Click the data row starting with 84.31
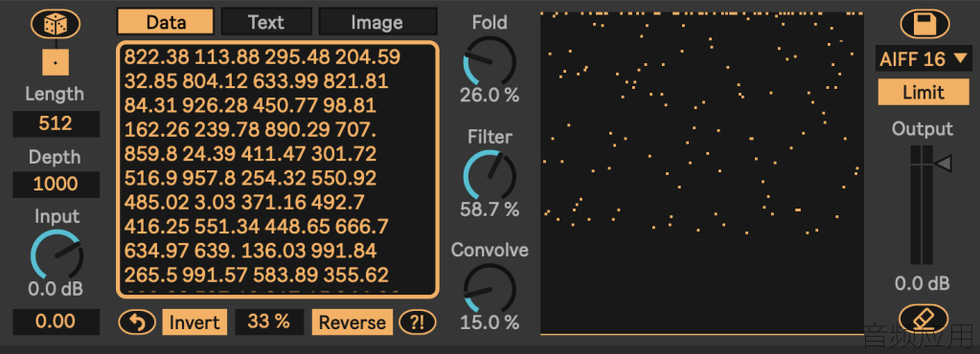This screenshot has width=980, height=354. [x=250, y=105]
